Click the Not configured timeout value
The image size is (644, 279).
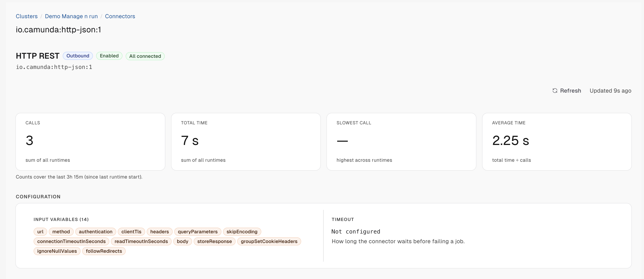356,231
